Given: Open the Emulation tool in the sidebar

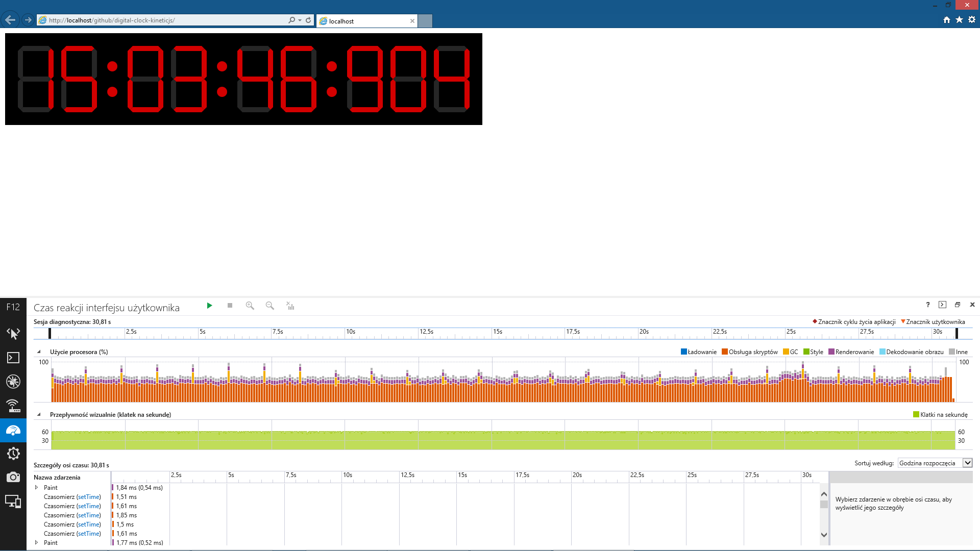Looking at the screenshot, I should [13, 502].
